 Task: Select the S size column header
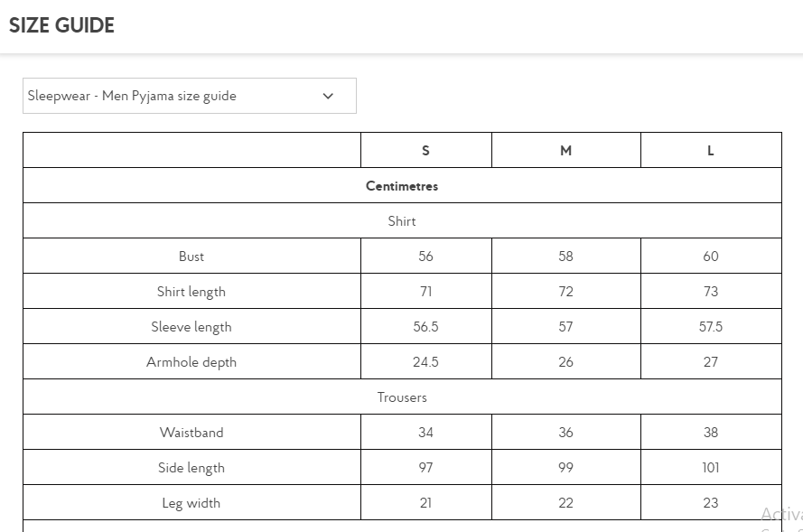coord(425,151)
